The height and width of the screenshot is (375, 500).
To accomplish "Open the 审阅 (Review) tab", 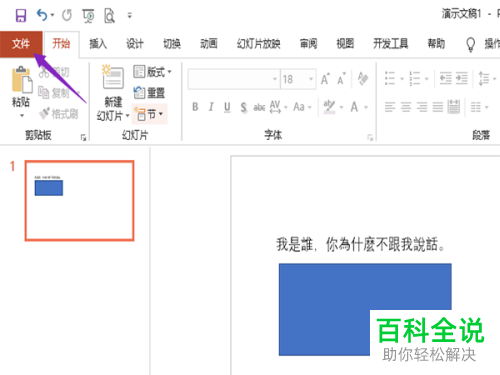I will tap(308, 44).
